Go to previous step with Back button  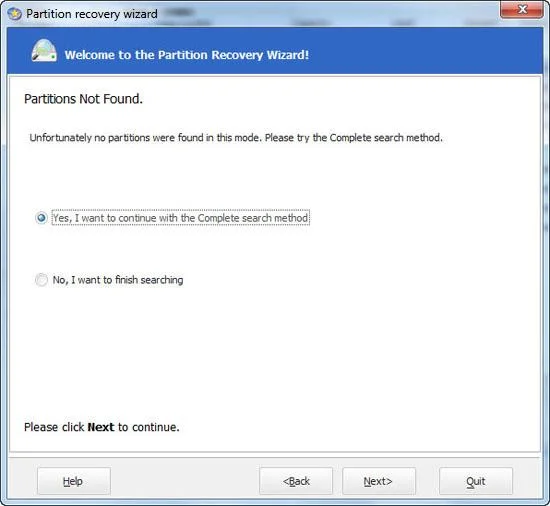tap(296, 481)
